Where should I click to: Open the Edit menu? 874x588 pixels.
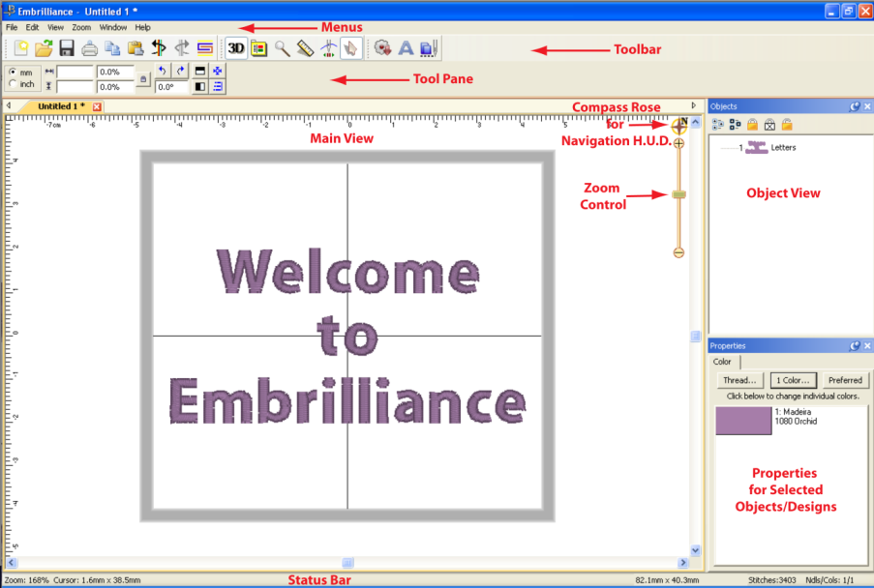[x=32, y=27]
